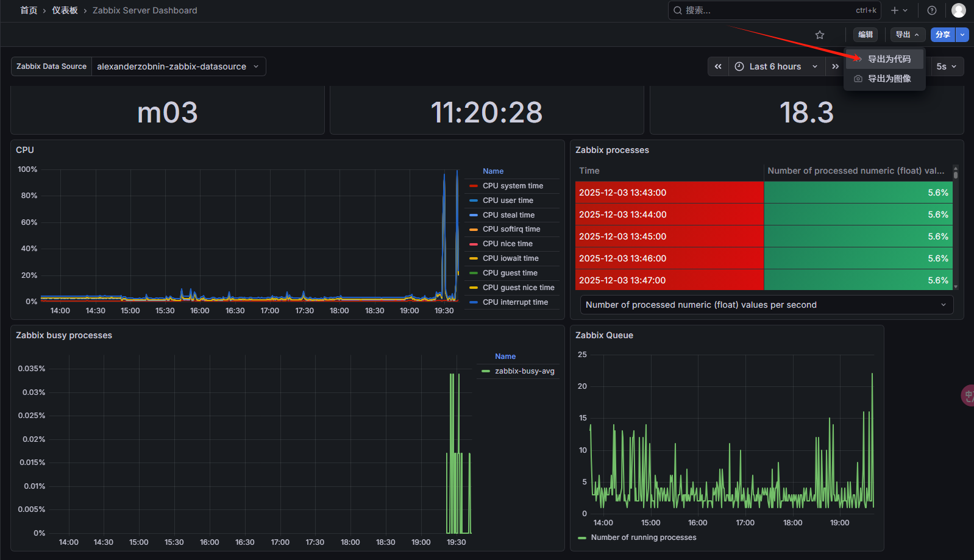The height and width of the screenshot is (560, 974).
Task: Toggle CPU guest nice time series
Action: tap(519, 288)
